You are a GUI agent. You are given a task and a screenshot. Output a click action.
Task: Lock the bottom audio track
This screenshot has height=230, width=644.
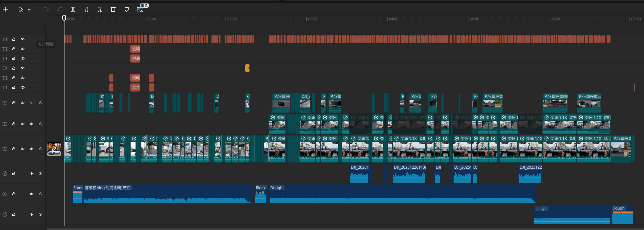tap(14, 214)
